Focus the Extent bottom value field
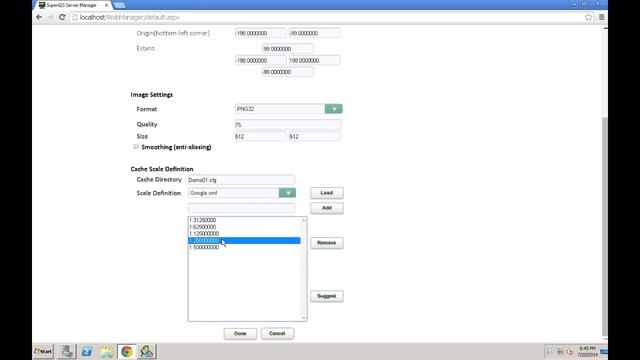 [x=288, y=72]
